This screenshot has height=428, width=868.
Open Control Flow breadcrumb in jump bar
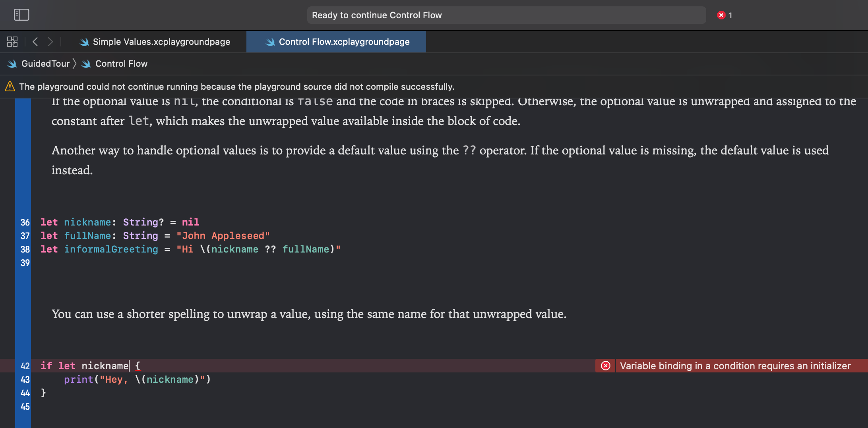pos(121,64)
